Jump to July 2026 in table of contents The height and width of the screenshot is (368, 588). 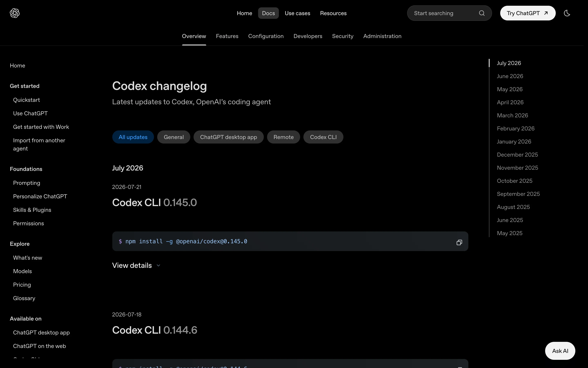click(509, 63)
